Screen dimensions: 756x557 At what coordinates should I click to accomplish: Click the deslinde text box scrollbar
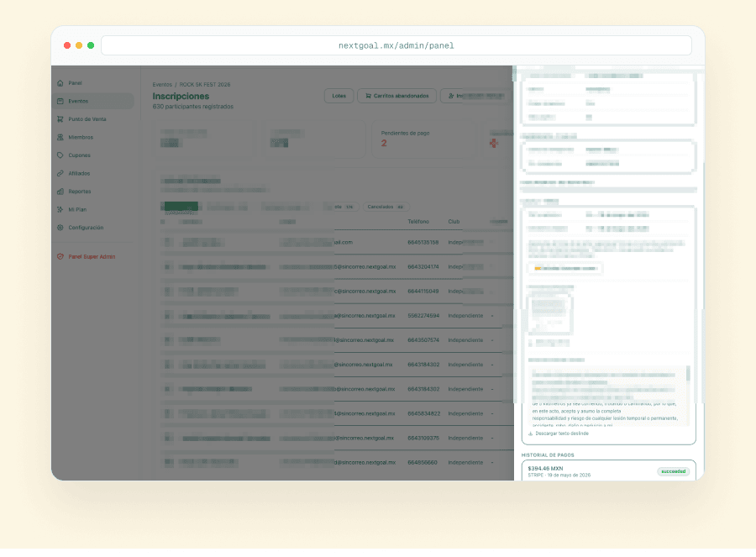tap(688, 373)
